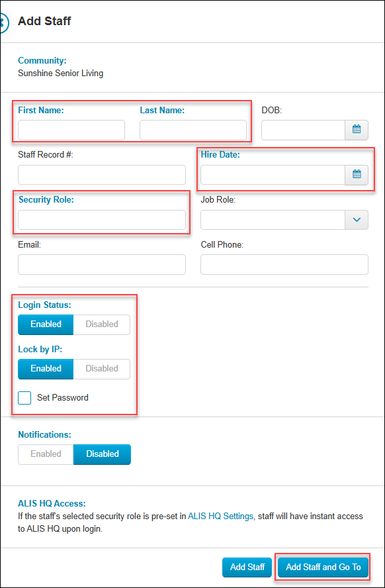Click the Security Role field
The height and width of the screenshot is (588, 385).
(x=101, y=219)
